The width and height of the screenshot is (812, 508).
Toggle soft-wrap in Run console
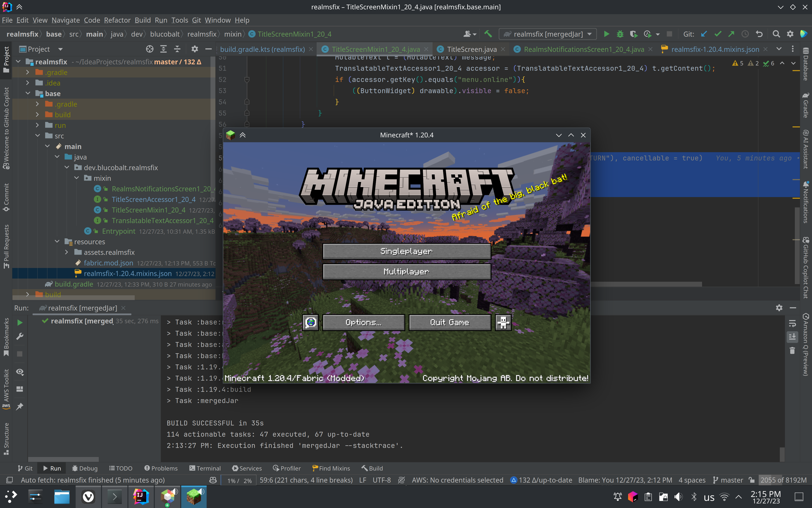point(792,323)
